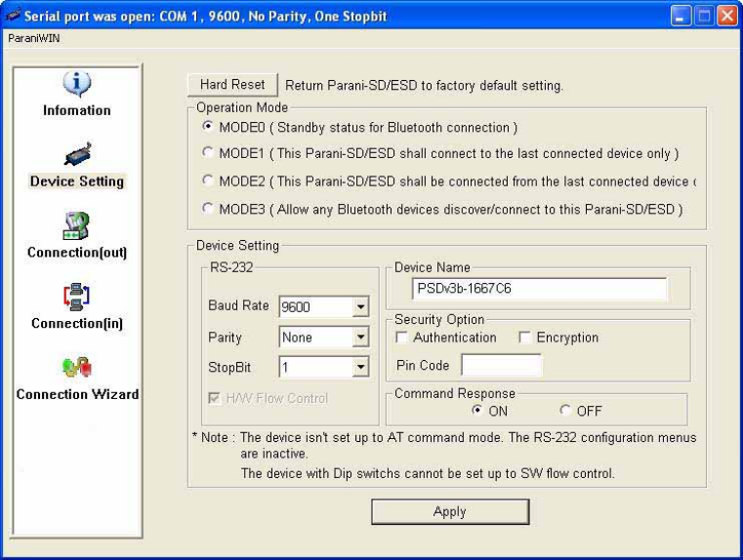
Task: Select MODE3 allow any Bluetooth devices
Action: [208, 208]
